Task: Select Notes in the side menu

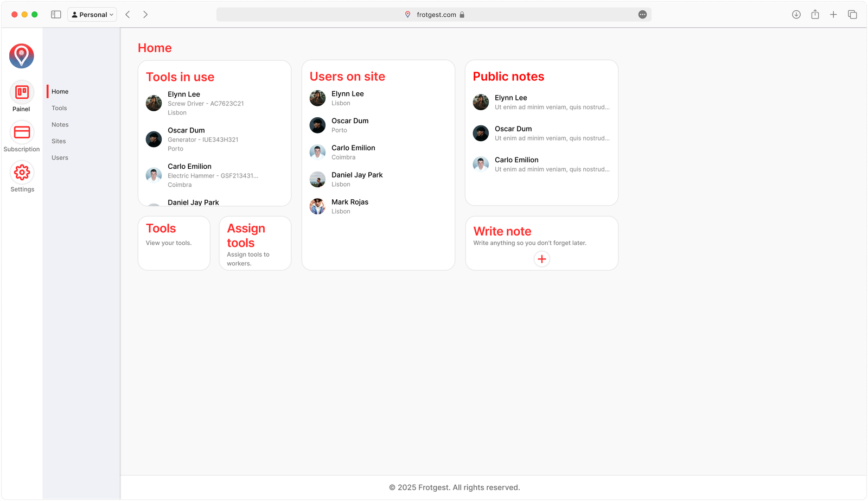Action: pos(60,125)
